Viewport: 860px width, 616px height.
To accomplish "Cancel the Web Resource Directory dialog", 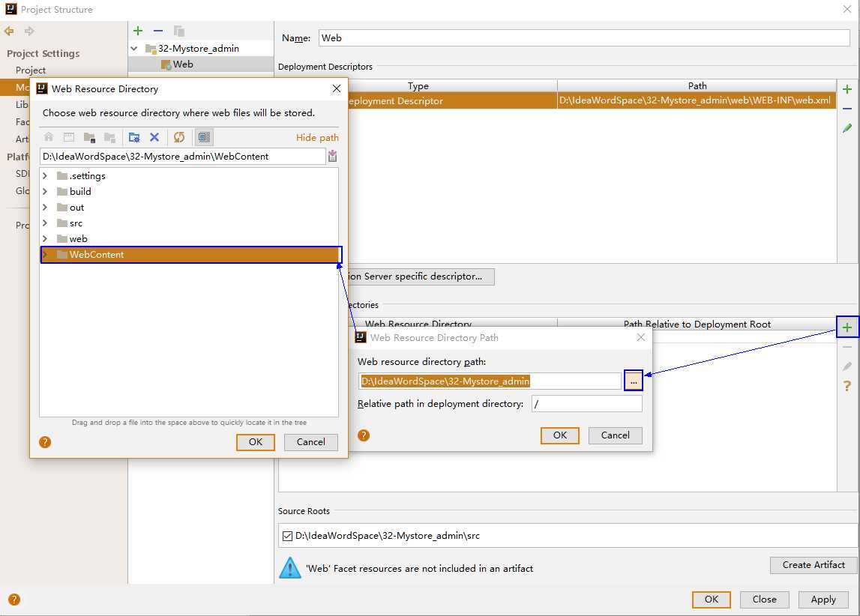I will (311, 441).
